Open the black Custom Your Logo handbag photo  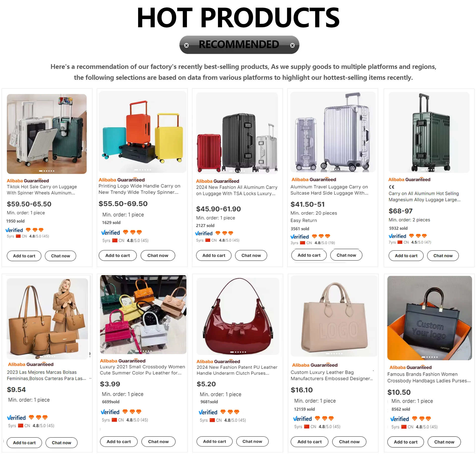[x=429, y=318]
